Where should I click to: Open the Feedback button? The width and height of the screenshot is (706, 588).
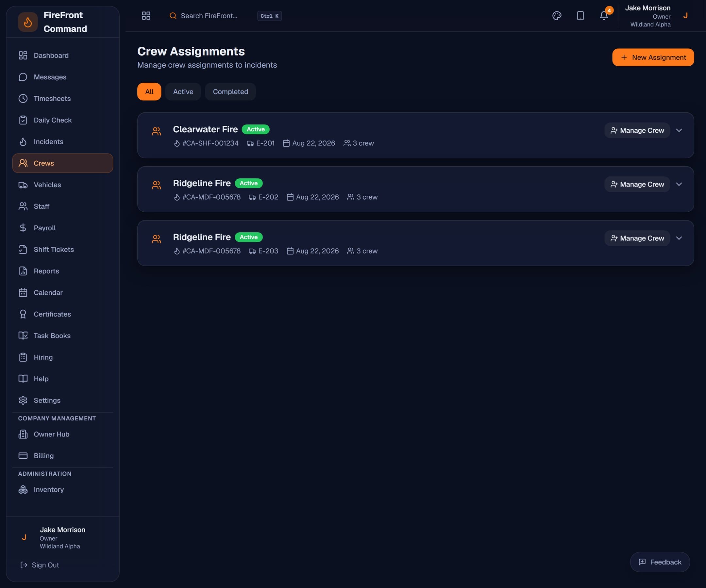point(660,562)
